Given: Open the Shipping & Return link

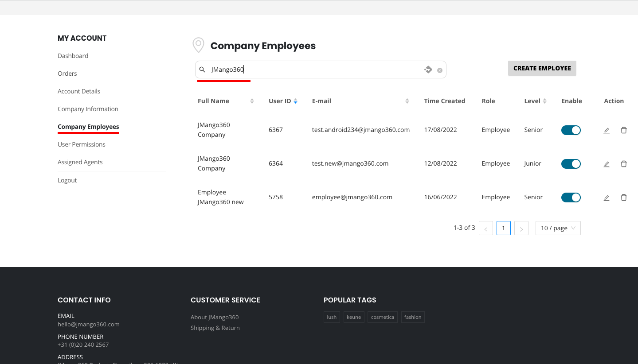Looking at the screenshot, I should (215, 328).
